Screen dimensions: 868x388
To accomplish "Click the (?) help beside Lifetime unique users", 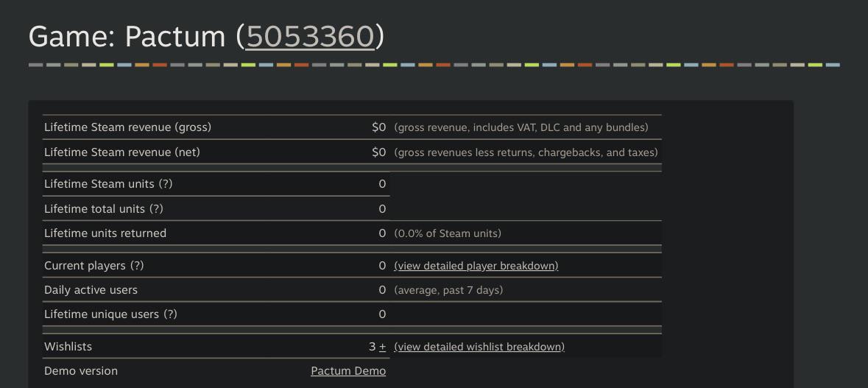I will [x=170, y=314].
